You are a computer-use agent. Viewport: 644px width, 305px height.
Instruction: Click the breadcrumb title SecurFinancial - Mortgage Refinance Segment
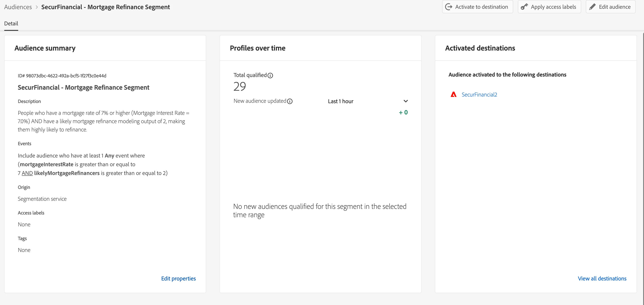click(106, 7)
